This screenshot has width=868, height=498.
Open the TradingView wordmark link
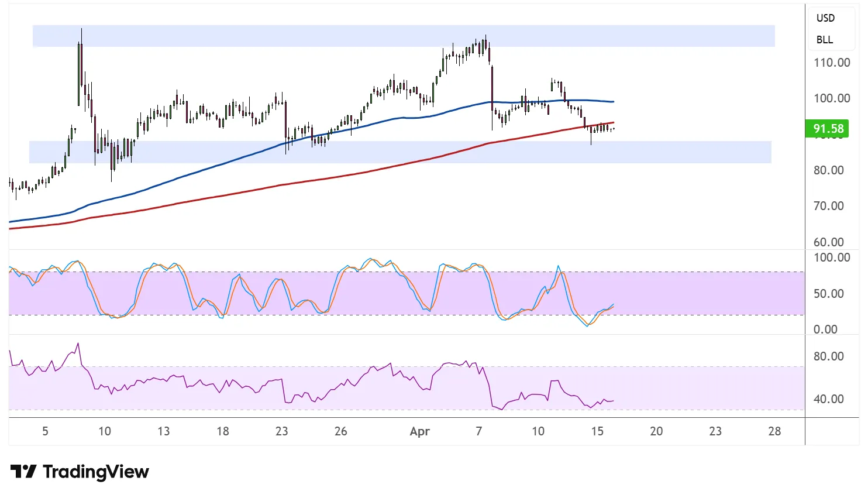click(x=95, y=472)
